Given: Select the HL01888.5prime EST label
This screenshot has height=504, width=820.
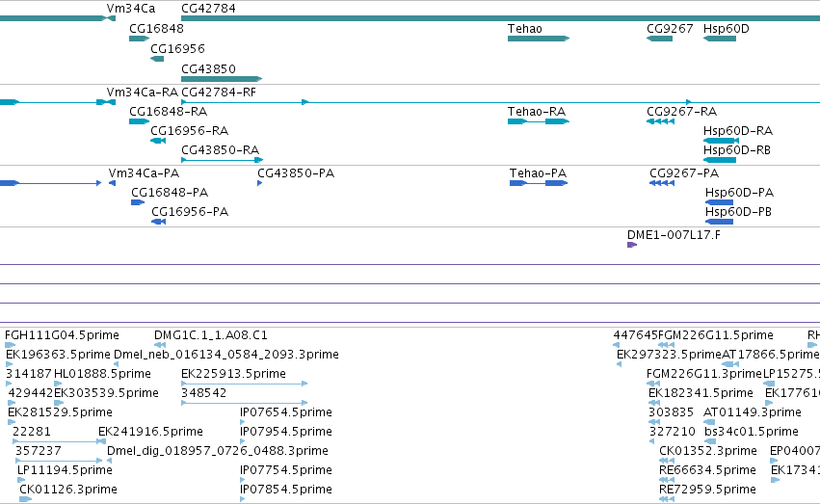Looking at the screenshot, I should [102, 374].
